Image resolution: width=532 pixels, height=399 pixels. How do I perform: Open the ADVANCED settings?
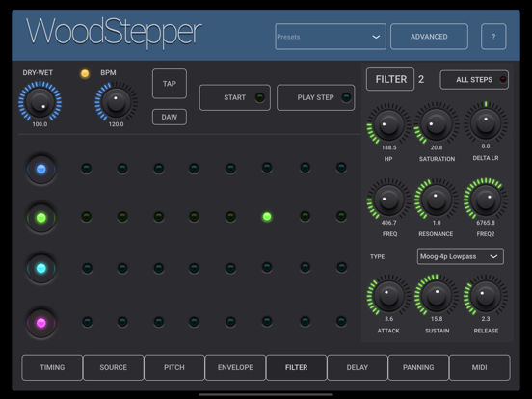429,37
